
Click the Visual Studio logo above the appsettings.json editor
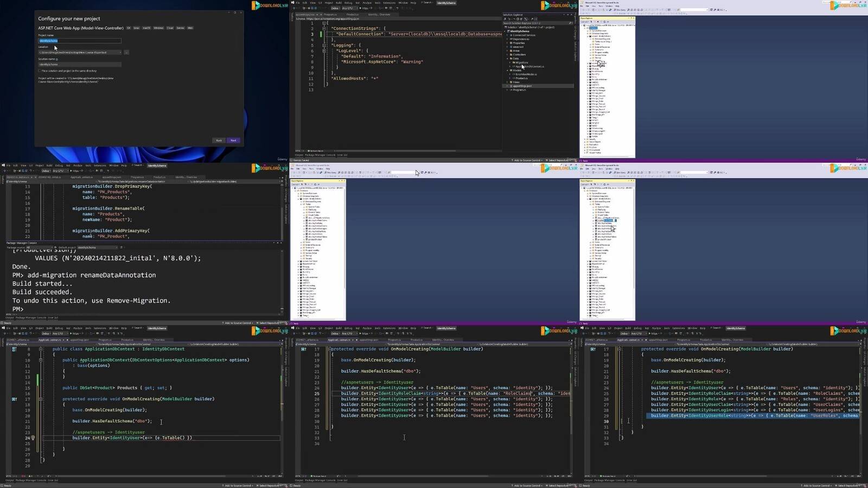coord(293,3)
